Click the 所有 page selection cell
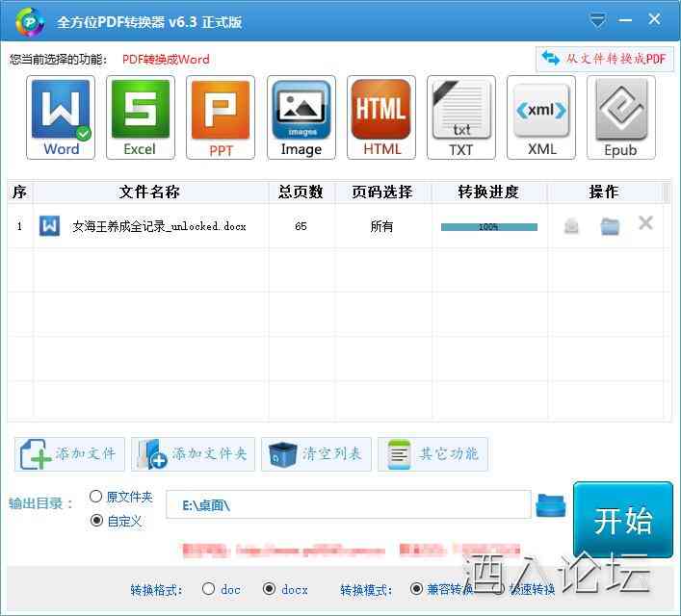681x616 pixels. (x=381, y=226)
